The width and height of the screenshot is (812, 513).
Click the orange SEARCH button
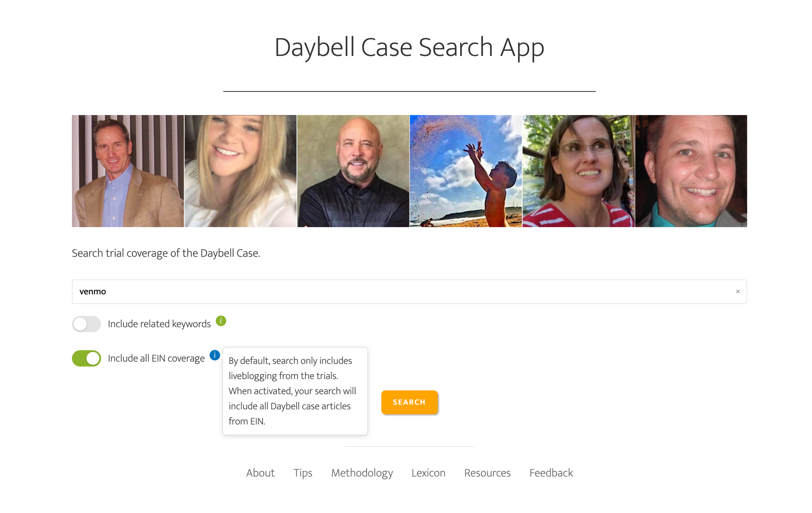pos(409,402)
